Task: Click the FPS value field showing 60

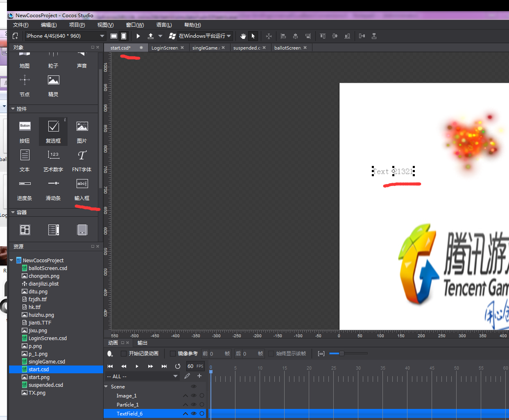Action: point(190,366)
